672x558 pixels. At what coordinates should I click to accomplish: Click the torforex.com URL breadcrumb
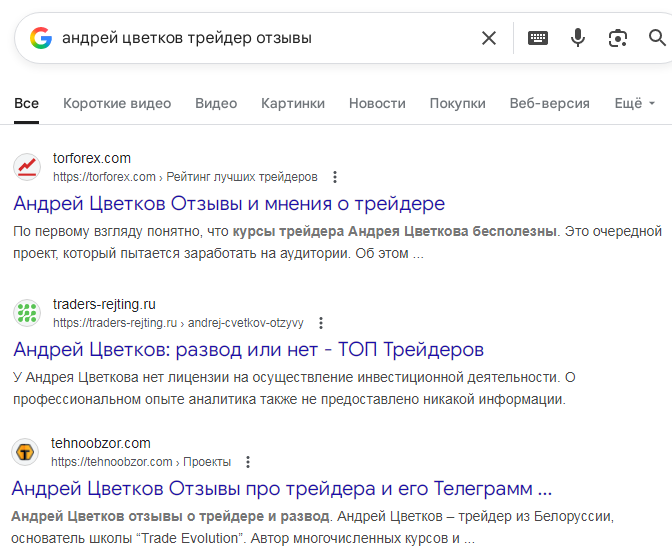[x=185, y=177]
